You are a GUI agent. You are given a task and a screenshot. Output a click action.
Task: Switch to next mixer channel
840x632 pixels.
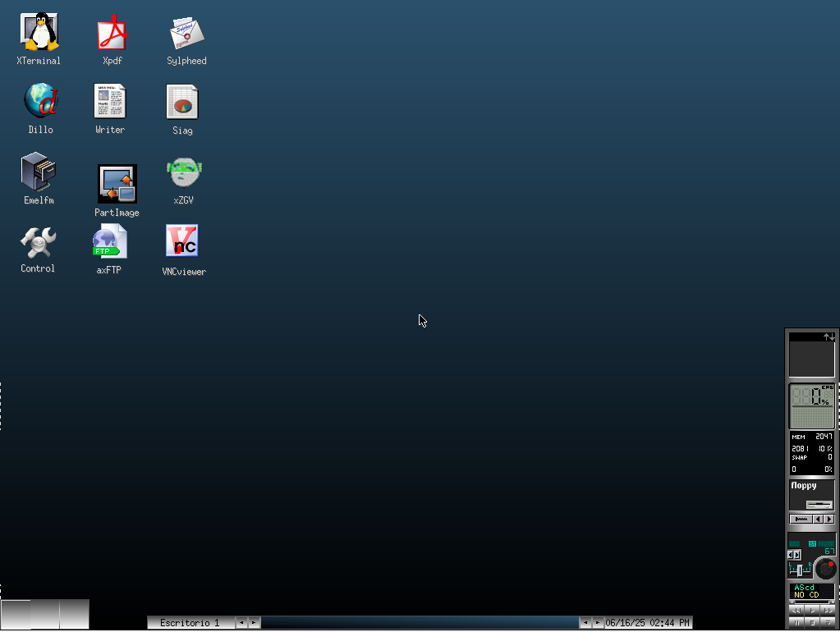[x=797, y=555]
